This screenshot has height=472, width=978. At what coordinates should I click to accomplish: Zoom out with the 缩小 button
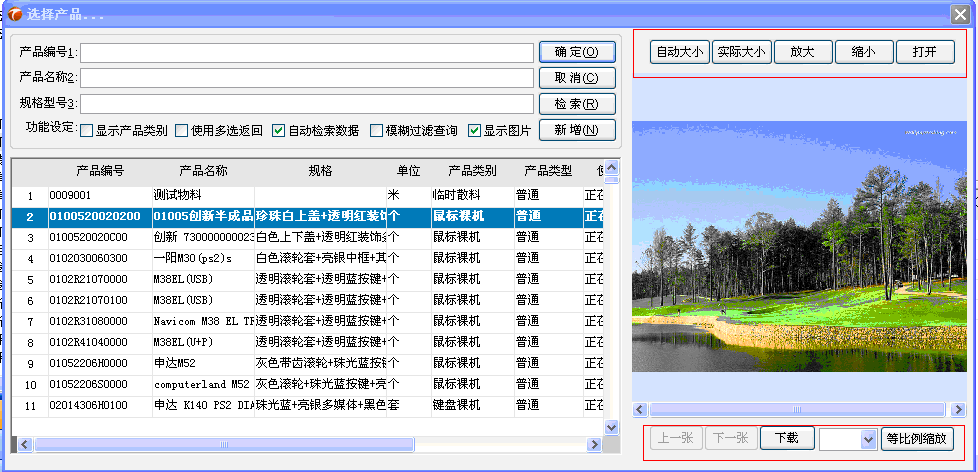point(863,52)
